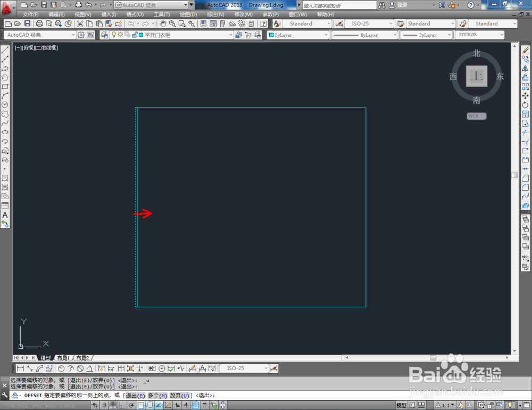Screen dimensions: 532x410
Task: Select the Arc draw tool
Action: (x=5, y=96)
